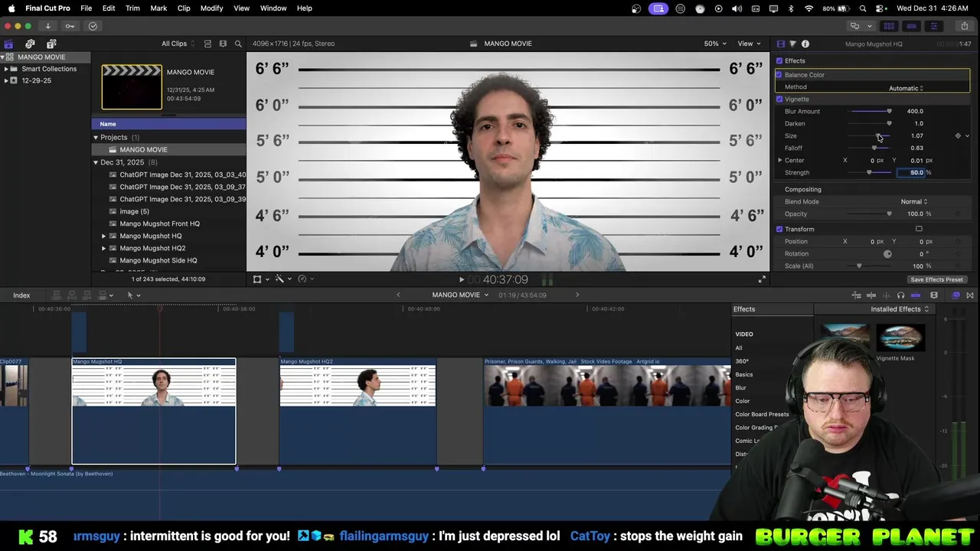Viewport: 980px width, 551px height.
Task: Show the Libraries sidebar clapper icon
Action: pos(8,44)
